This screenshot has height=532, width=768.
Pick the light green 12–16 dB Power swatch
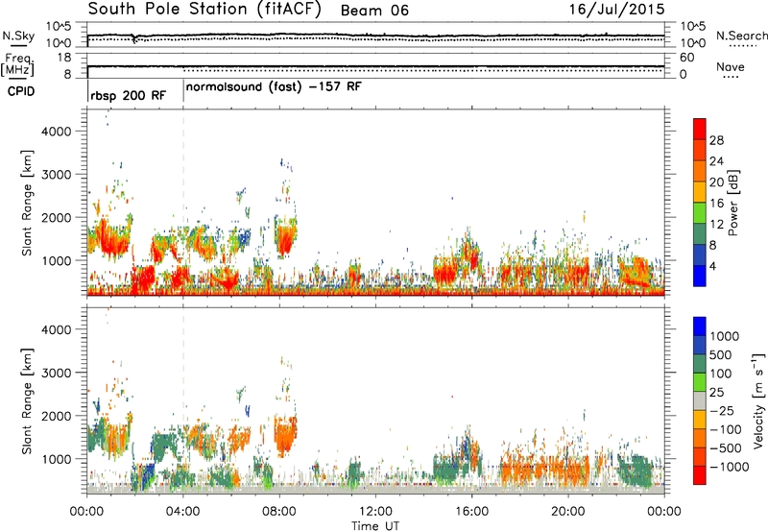700,212
